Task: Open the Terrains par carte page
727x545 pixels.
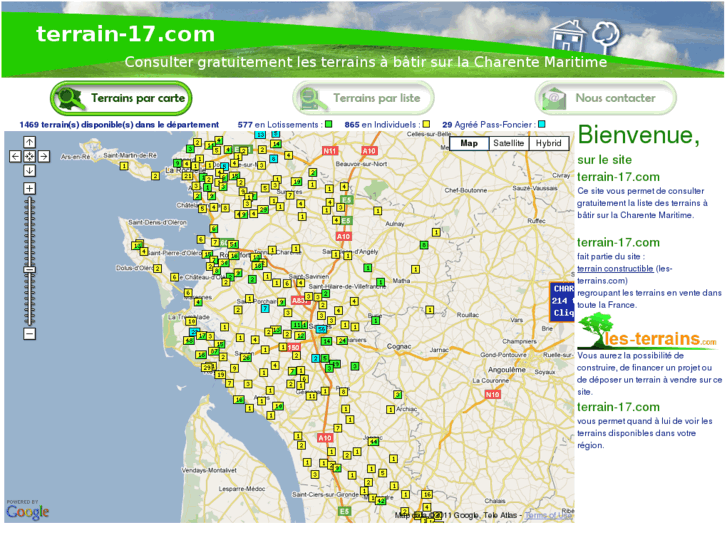Action: pos(121,98)
